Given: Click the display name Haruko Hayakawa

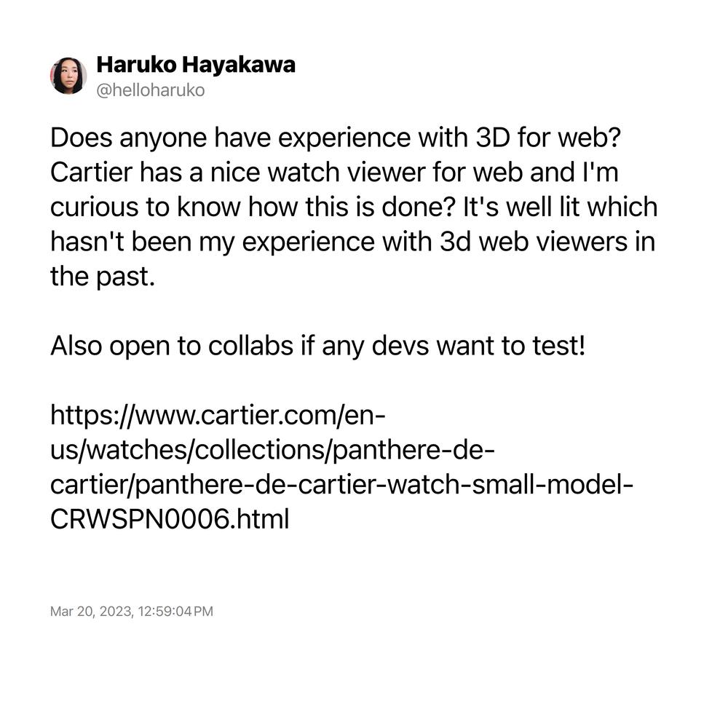Looking at the screenshot, I should (195, 64).
